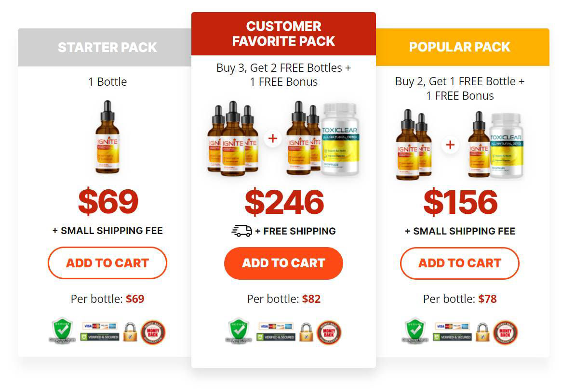Click Add to Cart on the Customer Favorite Pack
Screen dimensions: 562x392
(x=283, y=263)
